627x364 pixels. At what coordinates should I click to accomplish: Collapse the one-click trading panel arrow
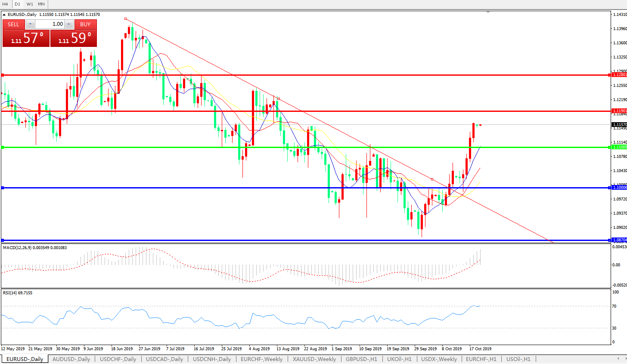4,15
